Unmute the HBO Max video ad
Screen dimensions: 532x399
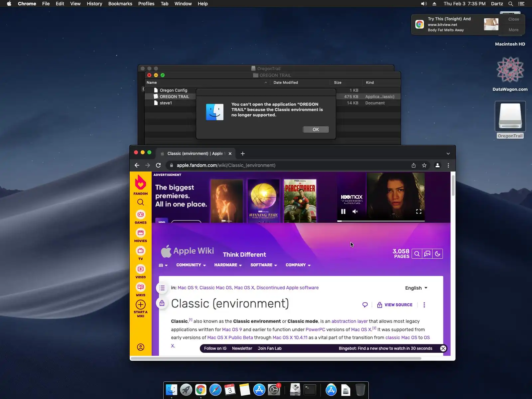coord(355,211)
